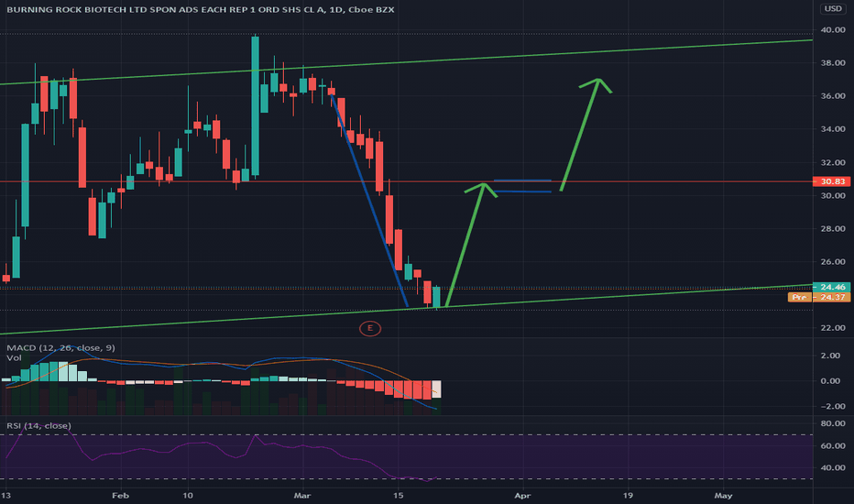
Task: Click the green 24.46 current price label
Action: tap(832, 287)
